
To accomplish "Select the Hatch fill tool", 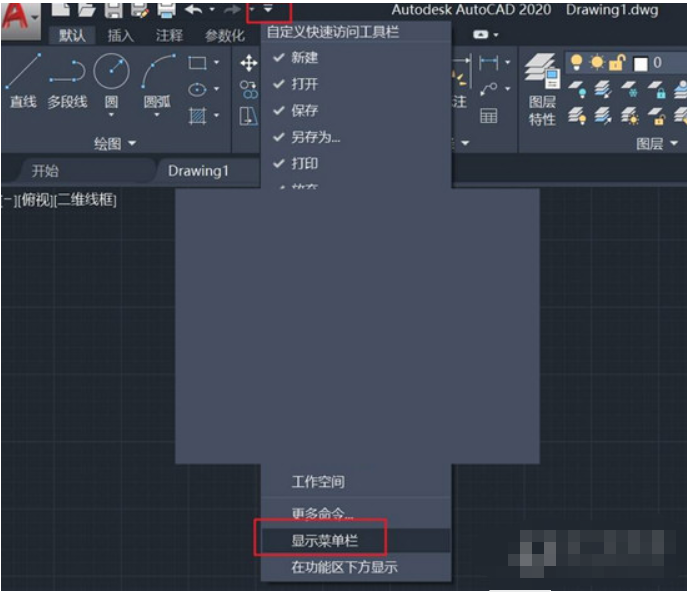I will (197, 116).
